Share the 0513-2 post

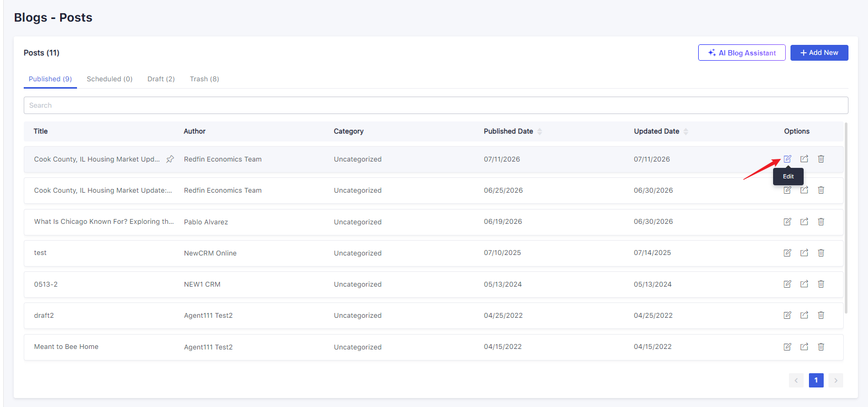804,284
